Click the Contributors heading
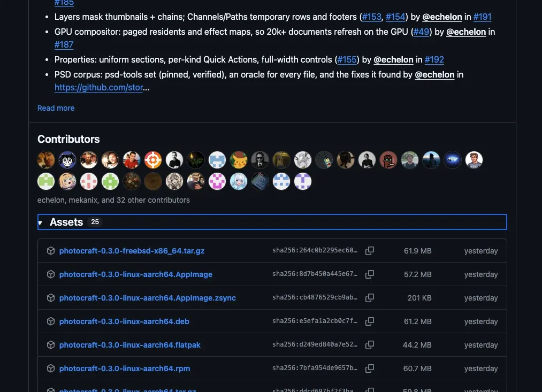The height and width of the screenshot is (392, 542). point(68,139)
